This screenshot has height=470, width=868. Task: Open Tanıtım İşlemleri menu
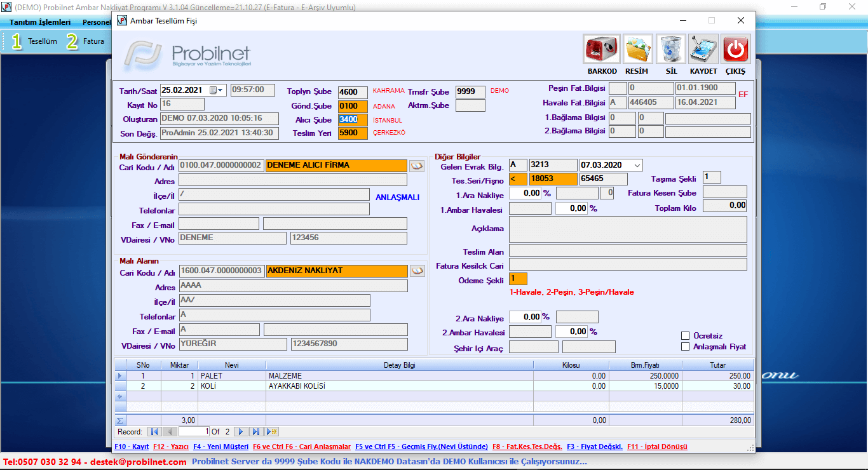(x=40, y=22)
